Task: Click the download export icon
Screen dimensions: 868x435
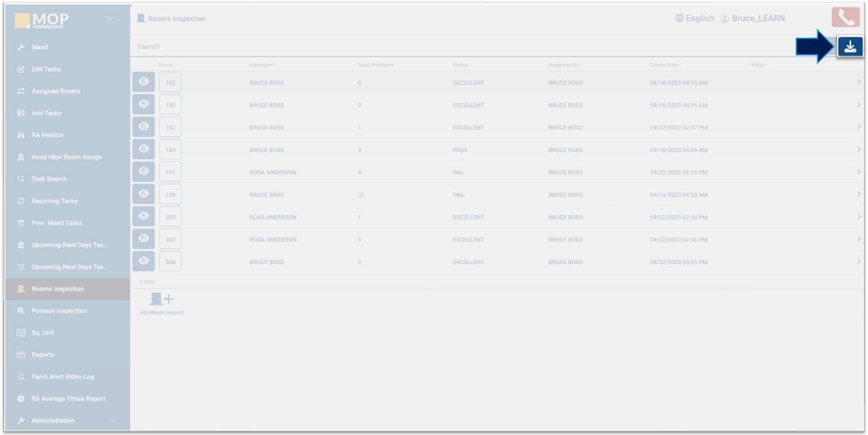Action: click(x=850, y=47)
